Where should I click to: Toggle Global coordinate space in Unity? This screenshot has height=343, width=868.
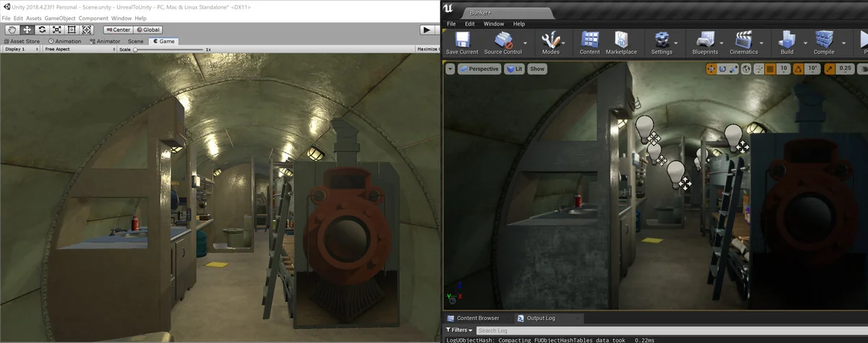(148, 30)
